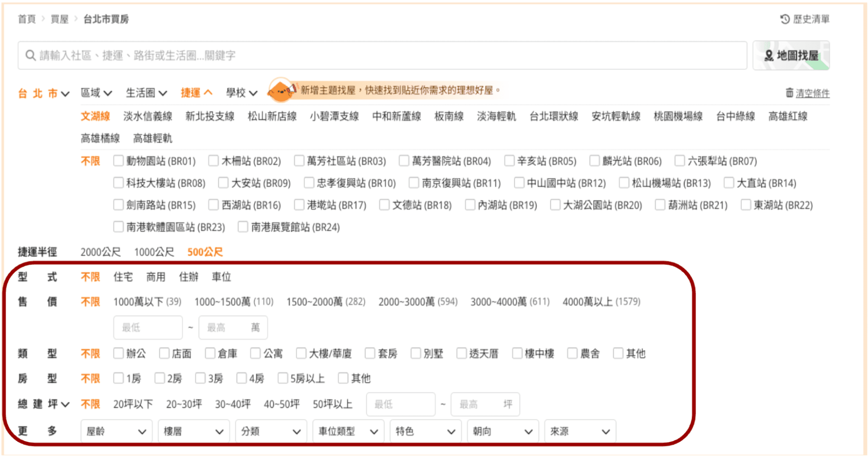The height and width of the screenshot is (456, 868).
Task: Click the map pin icon on 地圖找屋
Action: coord(768,55)
